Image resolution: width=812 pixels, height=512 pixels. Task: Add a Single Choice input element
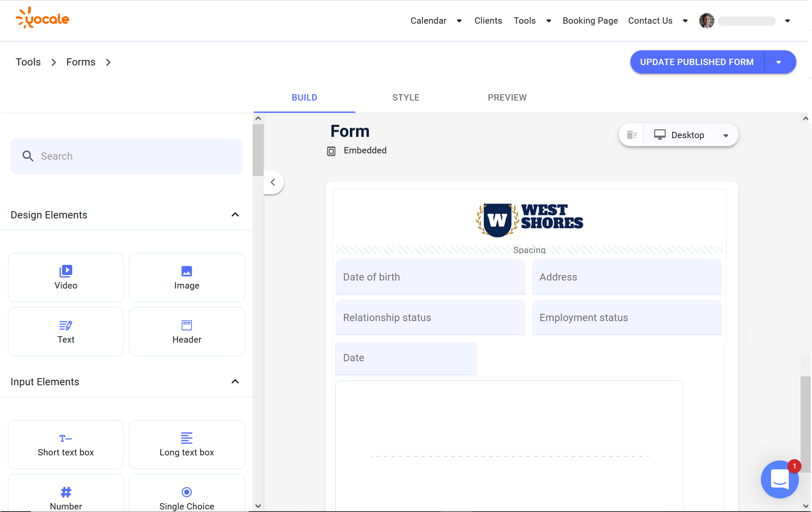point(187,497)
